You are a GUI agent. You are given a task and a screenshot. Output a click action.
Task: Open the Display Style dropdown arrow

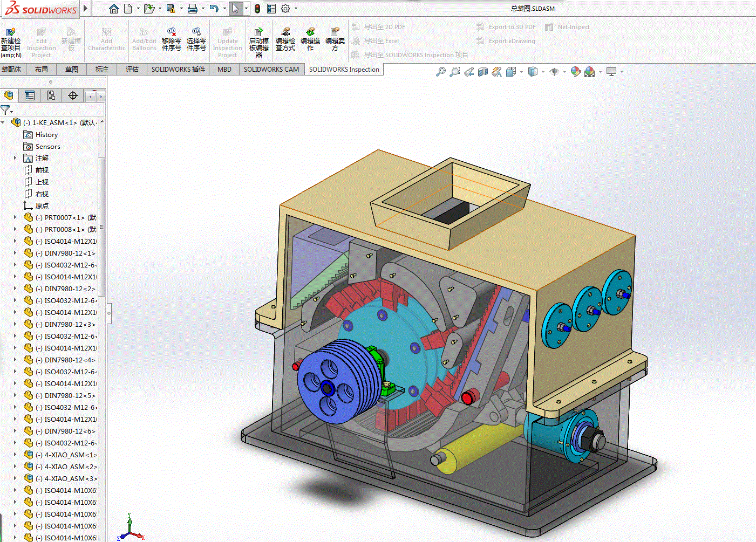pyautogui.click(x=543, y=72)
